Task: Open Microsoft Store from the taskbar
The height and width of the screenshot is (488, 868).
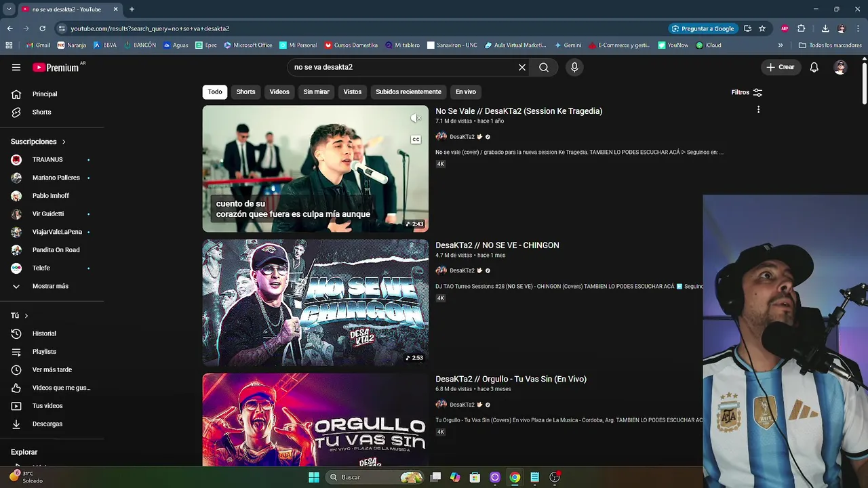Action: (475, 477)
